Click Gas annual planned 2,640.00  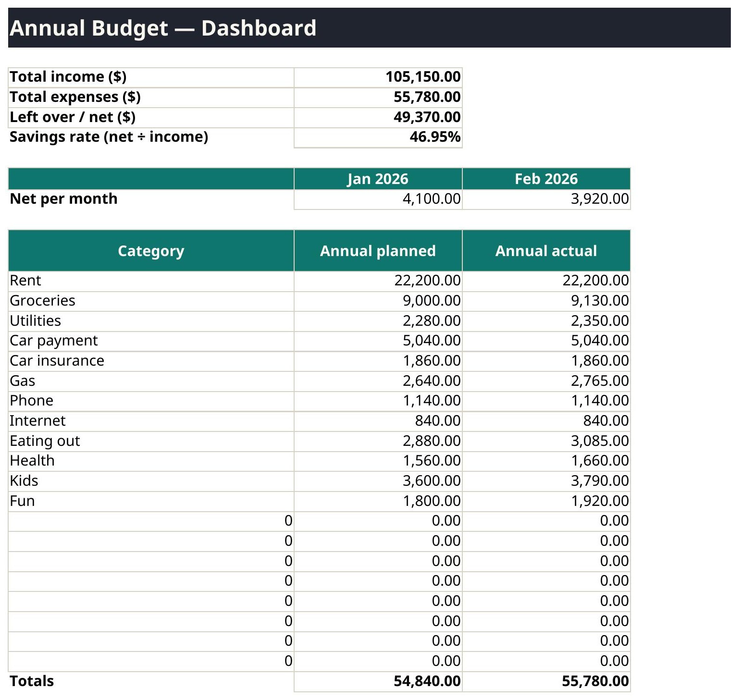click(378, 381)
